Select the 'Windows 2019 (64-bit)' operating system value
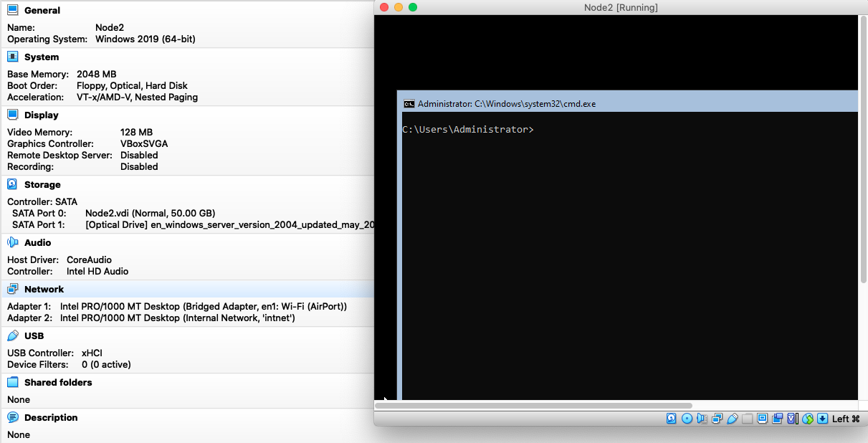Screen dimensions: 868x443 click(x=146, y=39)
